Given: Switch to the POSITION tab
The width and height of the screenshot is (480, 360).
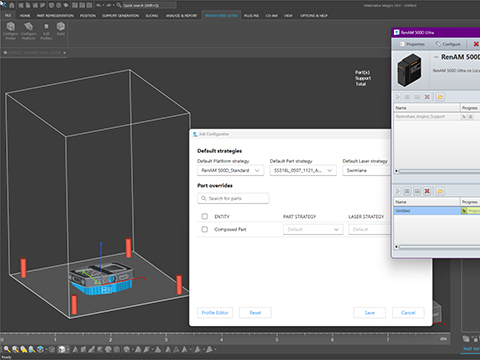Looking at the screenshot, I should [x=88, y=15].
